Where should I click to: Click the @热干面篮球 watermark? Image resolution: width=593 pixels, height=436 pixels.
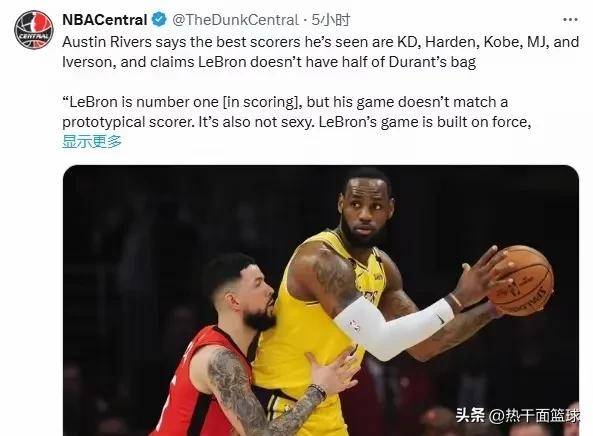tap(534, 416)
